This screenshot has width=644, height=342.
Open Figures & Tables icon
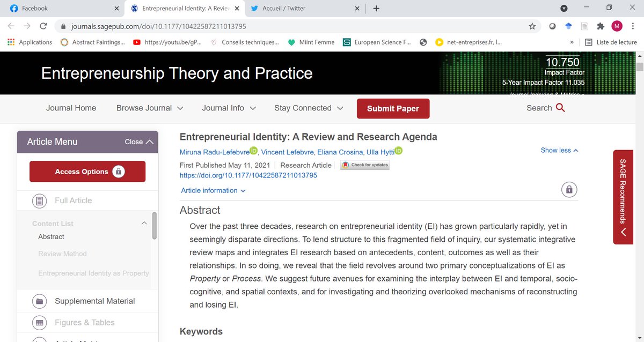point(39,323)
